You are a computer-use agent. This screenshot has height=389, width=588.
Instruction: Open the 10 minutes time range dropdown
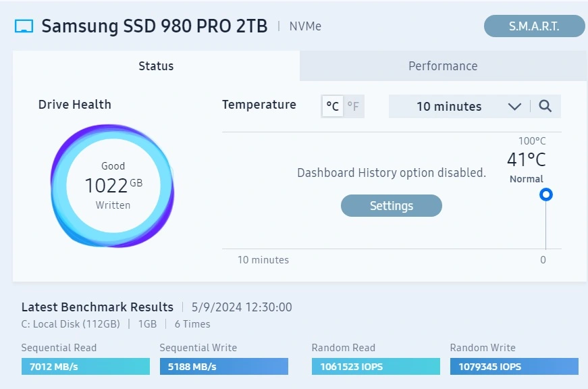click(458, 107)
